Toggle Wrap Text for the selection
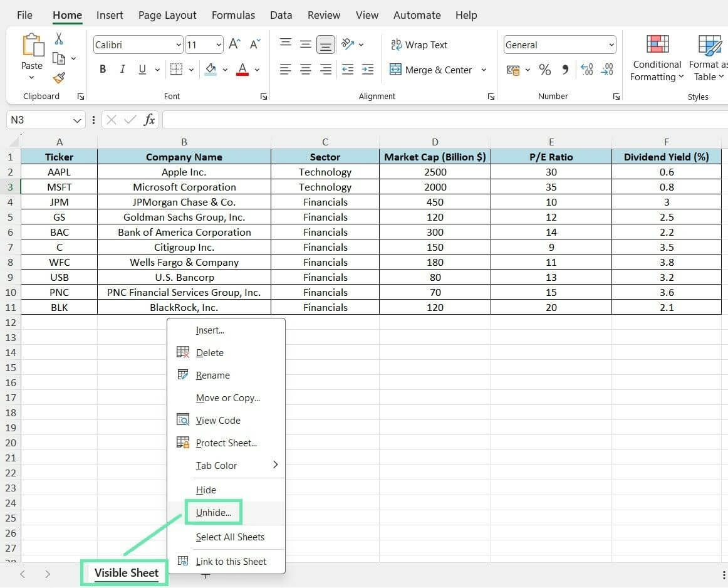This screenshot has width=728, height=588. pyautogui.click(x=419, y=45)
